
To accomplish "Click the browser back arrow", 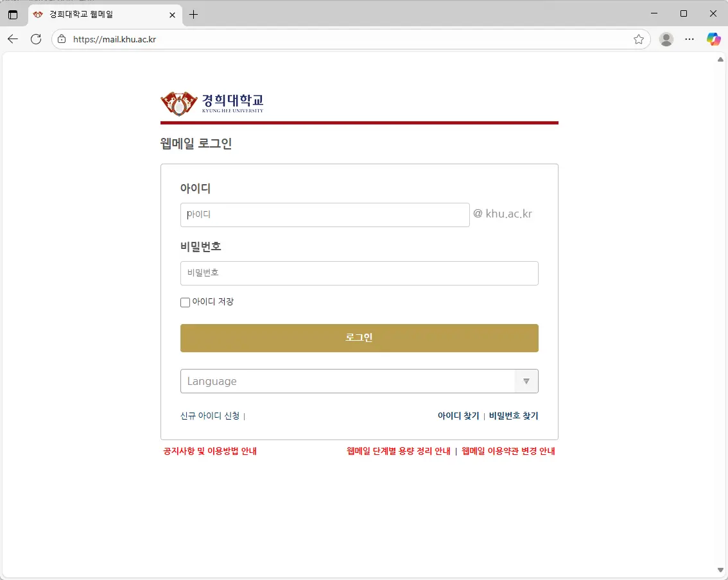I will click(13, 39).
